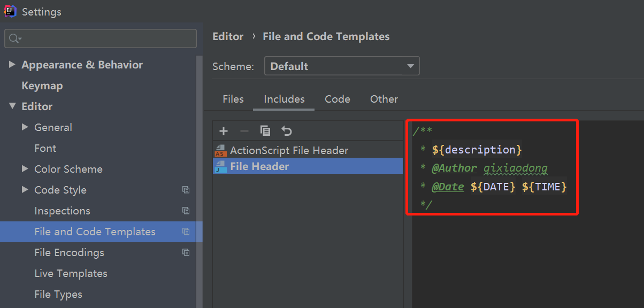The image size is (644, 308).
Task: Expand the Code Style subsection arrow
Action: tap(25, 190)
